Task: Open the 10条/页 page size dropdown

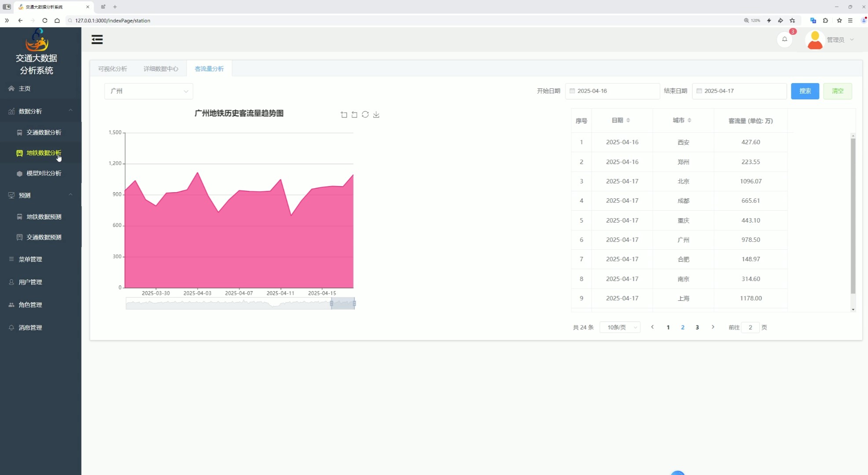Action: tap(620, 327)
